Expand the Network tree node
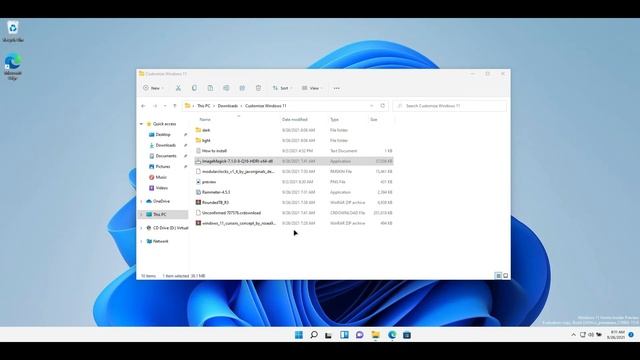 141,241
